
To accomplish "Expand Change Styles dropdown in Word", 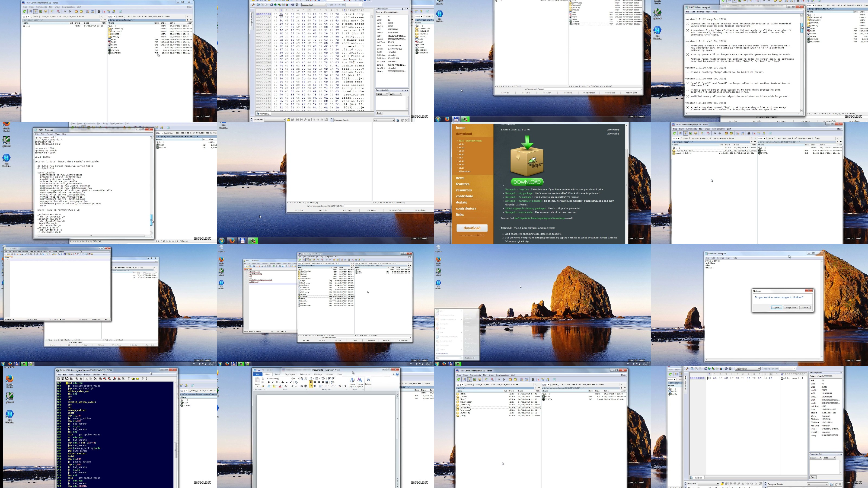I will point(360,383).
